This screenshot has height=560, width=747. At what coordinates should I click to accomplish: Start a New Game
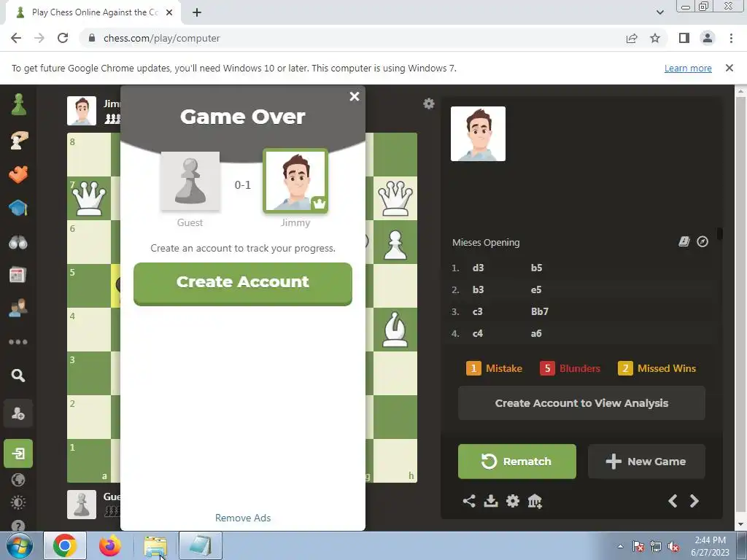(x=646, y=462)
